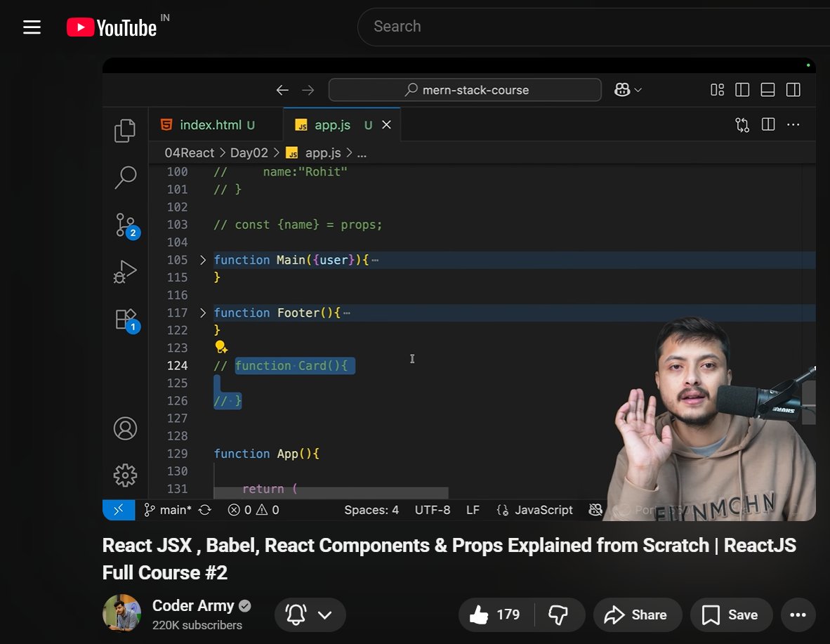The height and width of the screenshot is (644, 830).
Task: Open the YouTube hamburger menu
Action: coord(32,27)
